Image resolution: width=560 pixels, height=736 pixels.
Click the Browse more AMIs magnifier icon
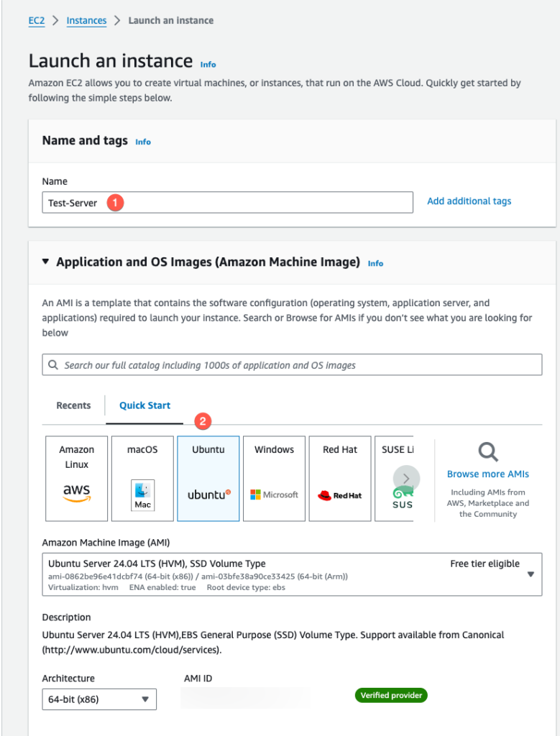point(488,451)
